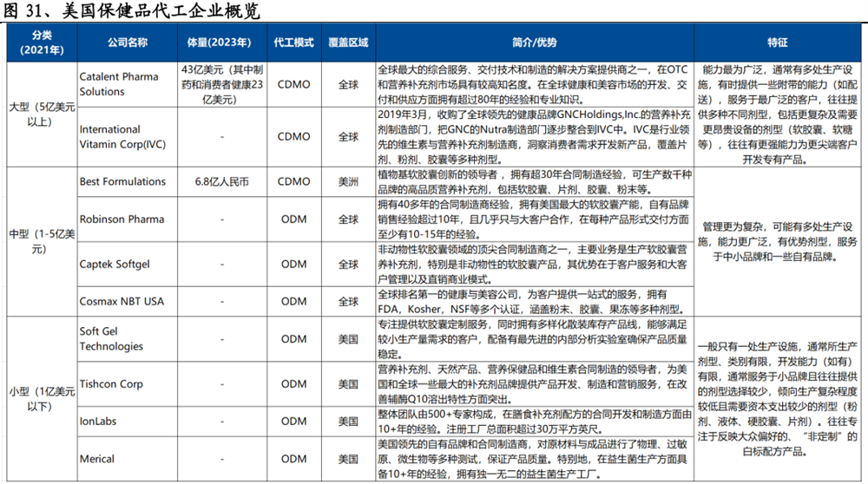Select the 'IonLabs' company cell
Viewport: 868px width, 484px height.
coord(128,421)
